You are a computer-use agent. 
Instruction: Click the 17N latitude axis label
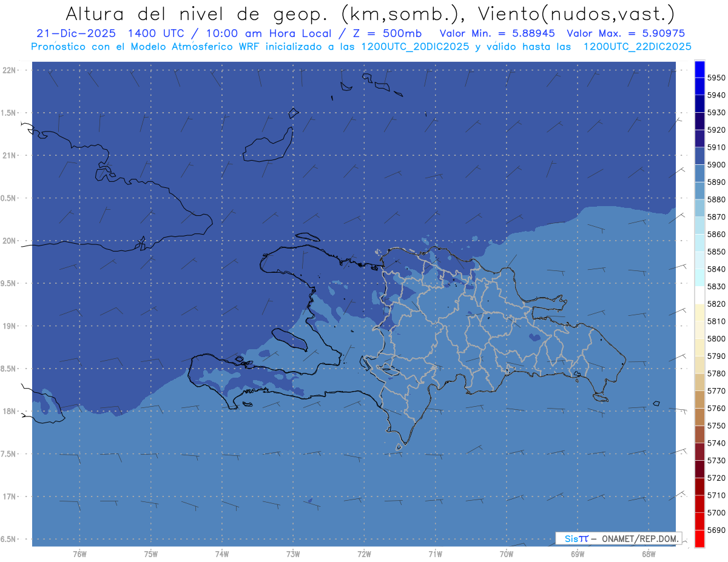click(x=10, y=497)
